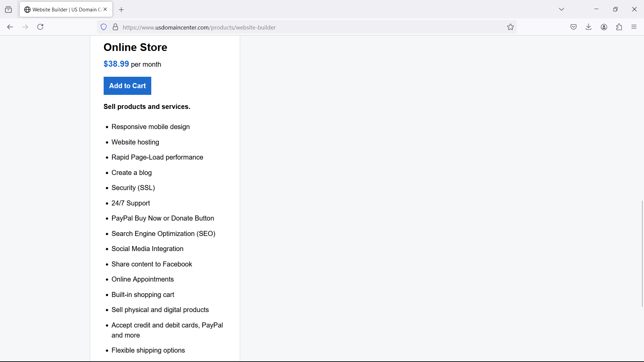Expand the list all tabs dropdown
Viewport: 644px width, 362px height.
click(x=561, y=9)
